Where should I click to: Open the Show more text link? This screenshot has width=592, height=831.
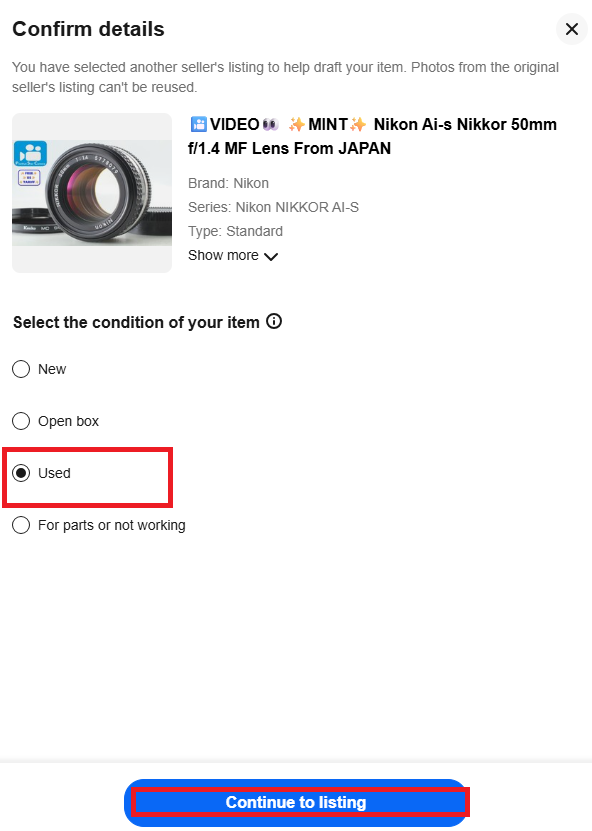(x=223, y=255)
